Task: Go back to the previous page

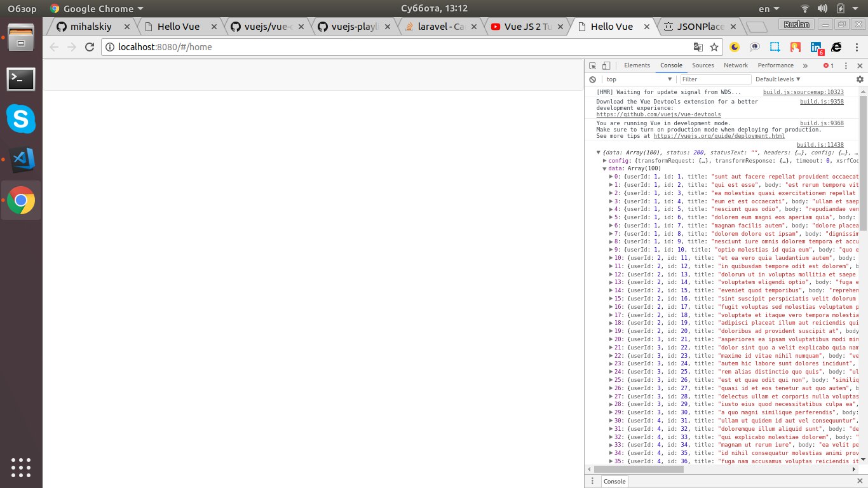Action: point(54,47)
